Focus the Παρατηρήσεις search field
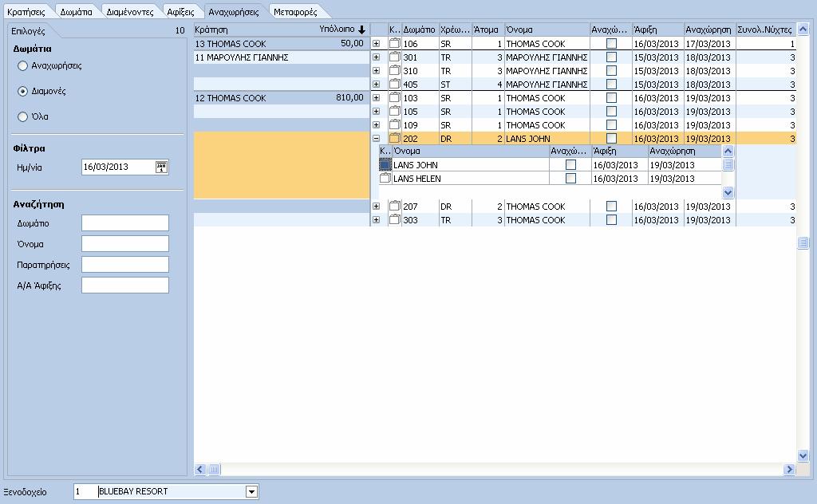This screenshot has height=504, width=817. pyautogui.click(x=125, y=265)
